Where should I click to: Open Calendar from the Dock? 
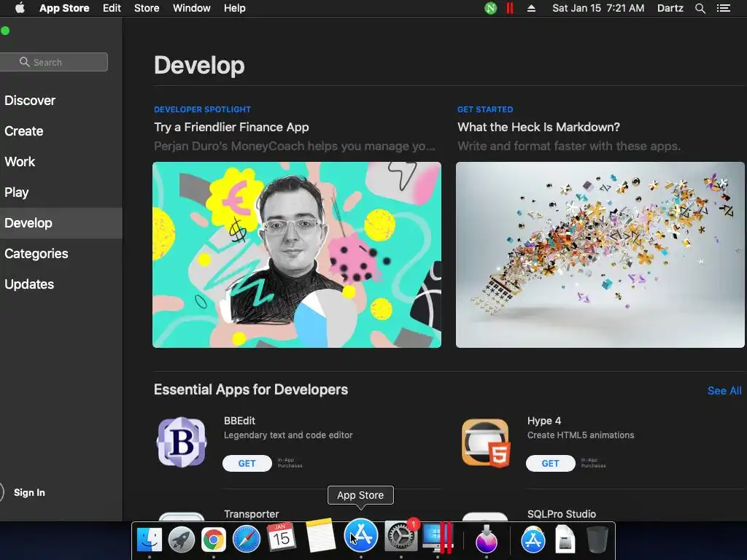[281, 537]
